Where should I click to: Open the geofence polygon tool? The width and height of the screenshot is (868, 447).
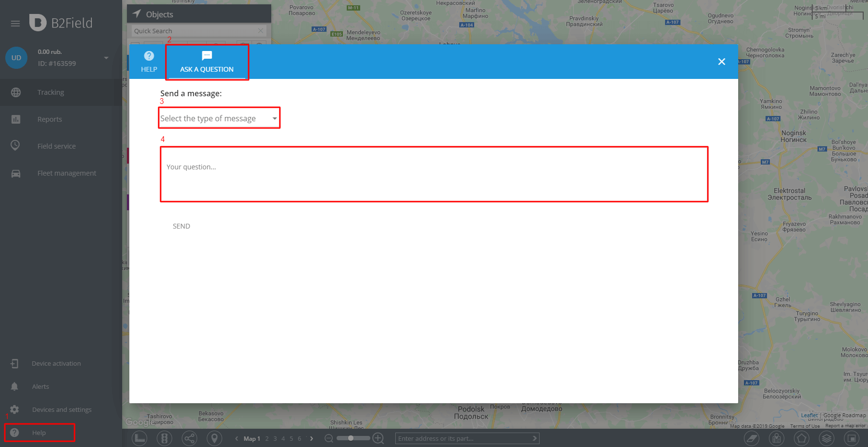[x=802, y=438]
